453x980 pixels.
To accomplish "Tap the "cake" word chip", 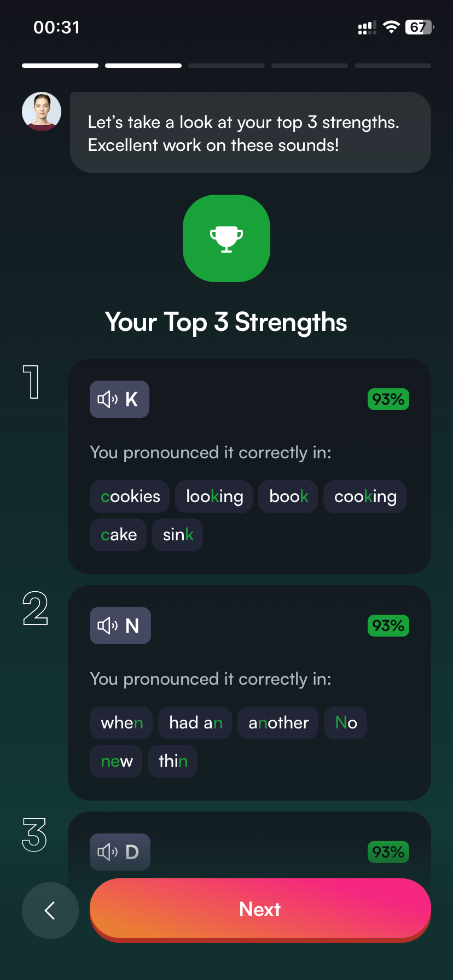I will pos(118,535).
